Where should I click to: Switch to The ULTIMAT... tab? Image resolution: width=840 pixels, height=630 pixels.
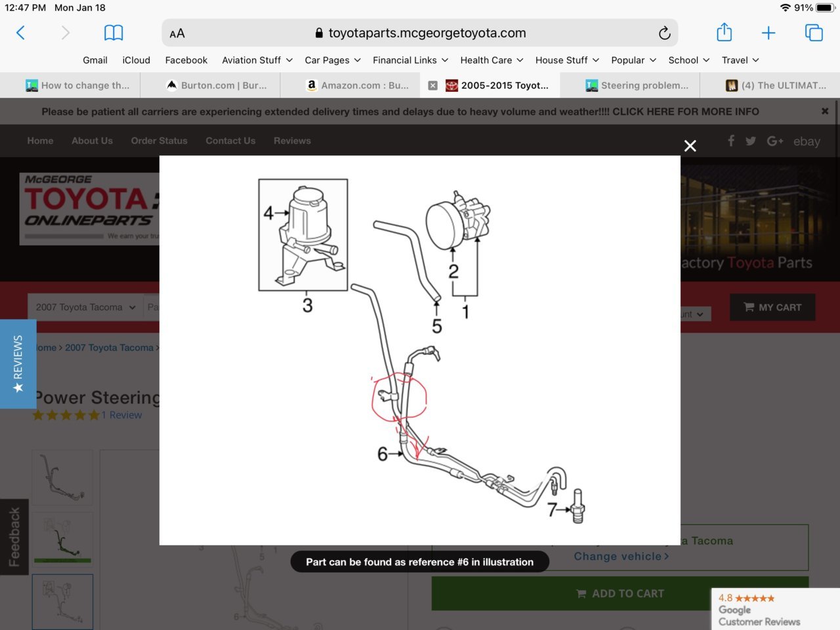(770, 85)
